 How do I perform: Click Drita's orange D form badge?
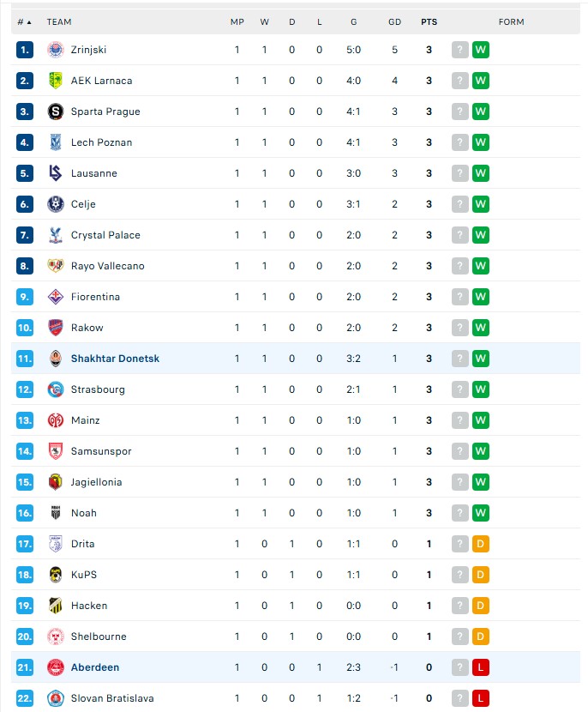[x=481, y=544]
